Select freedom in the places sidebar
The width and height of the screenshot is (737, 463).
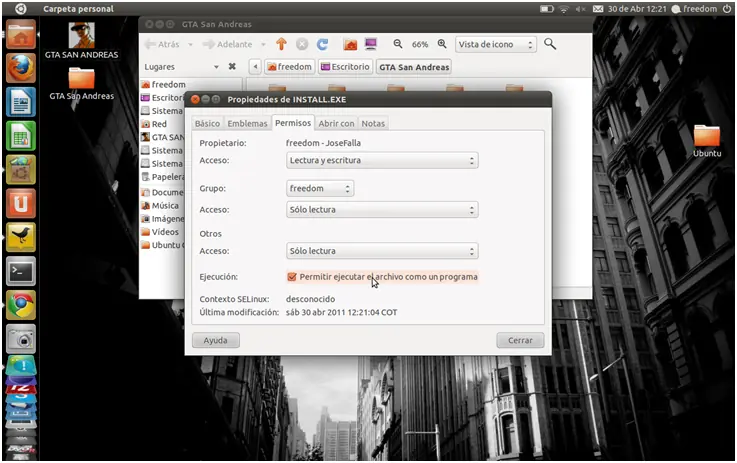tap(163, 85)
